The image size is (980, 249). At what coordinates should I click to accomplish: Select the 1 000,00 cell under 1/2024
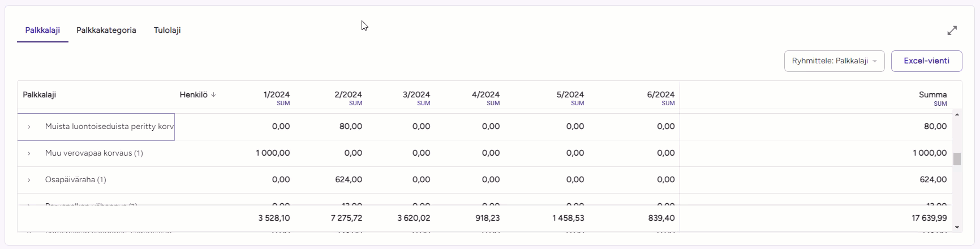click(273, 153)
